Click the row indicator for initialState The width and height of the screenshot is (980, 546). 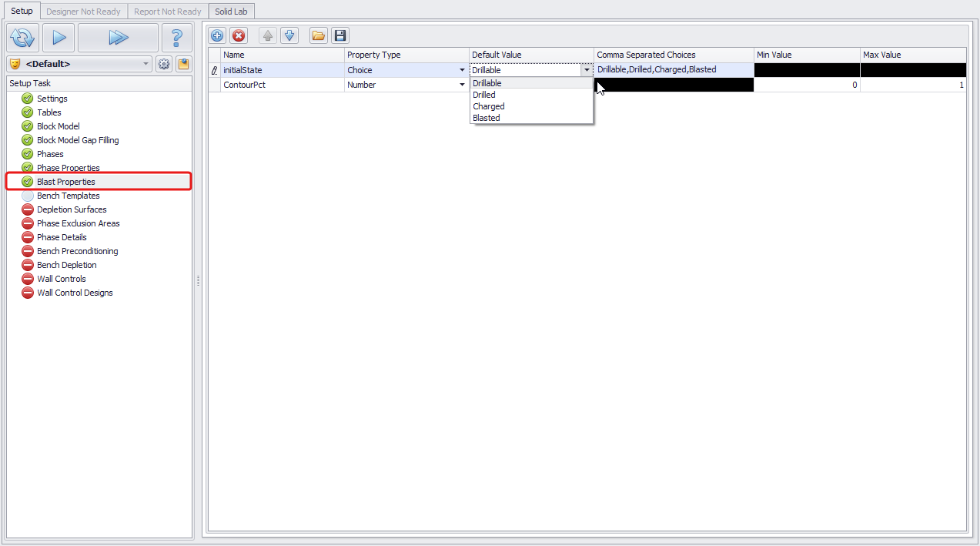(x=215, y=70)
